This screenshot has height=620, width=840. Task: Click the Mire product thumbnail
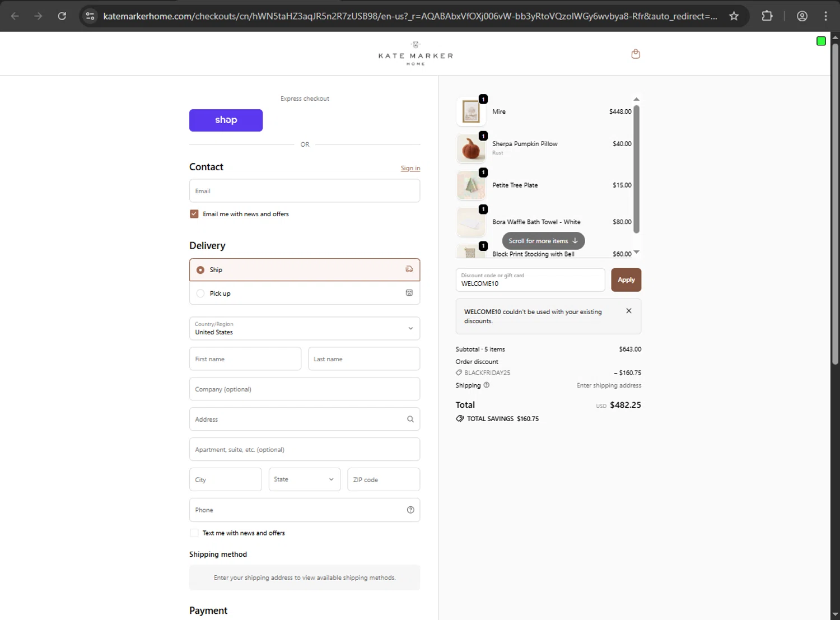471,111
